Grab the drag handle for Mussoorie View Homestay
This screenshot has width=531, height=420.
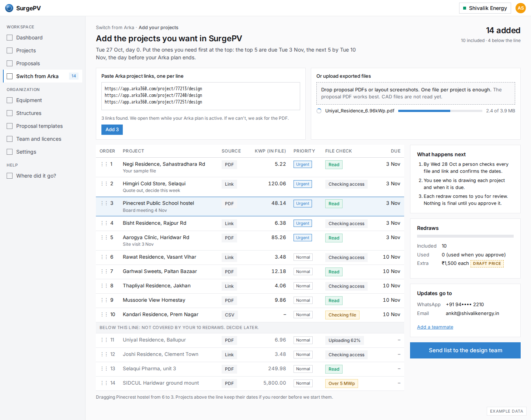[x=104, y=300]
